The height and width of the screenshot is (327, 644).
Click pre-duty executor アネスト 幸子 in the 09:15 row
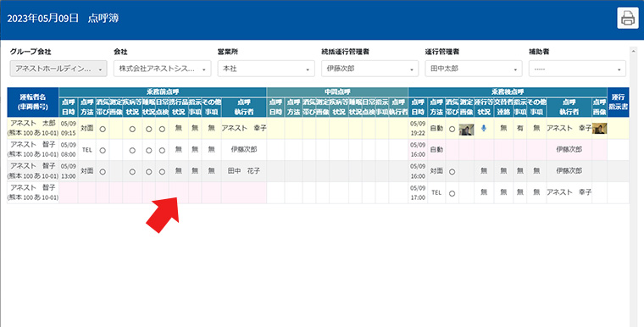(244, 128)
